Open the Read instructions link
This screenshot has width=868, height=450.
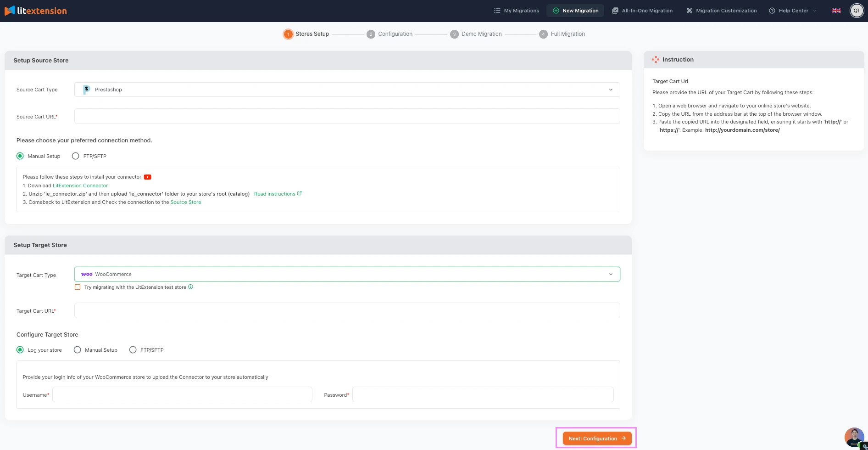275,194
